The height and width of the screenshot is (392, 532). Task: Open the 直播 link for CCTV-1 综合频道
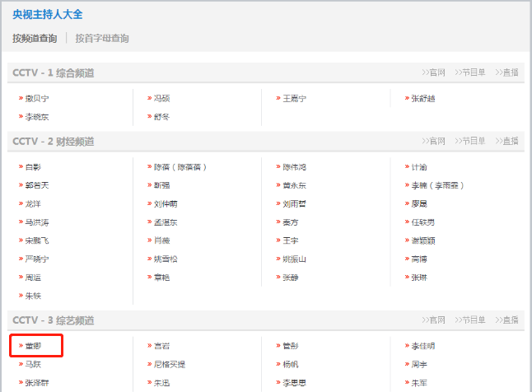pos(507,72)
